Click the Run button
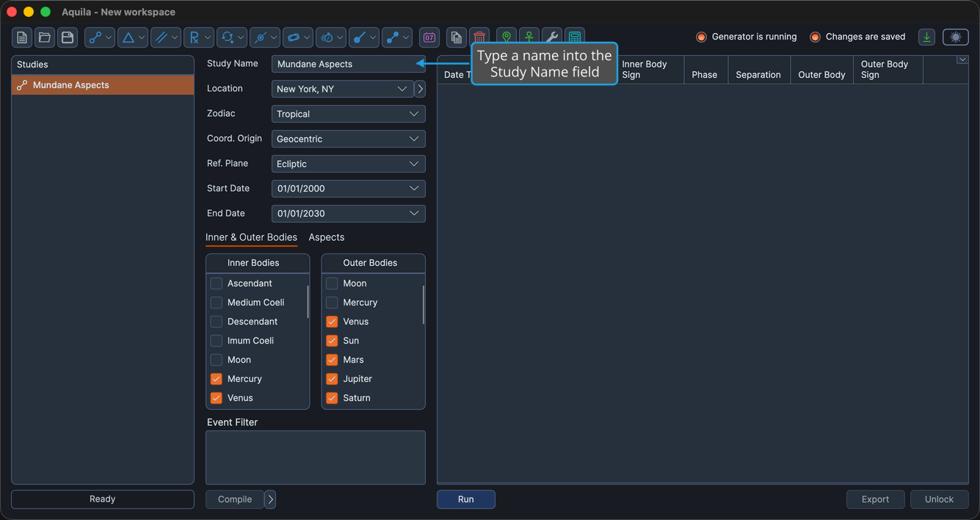 coord(466,499)
